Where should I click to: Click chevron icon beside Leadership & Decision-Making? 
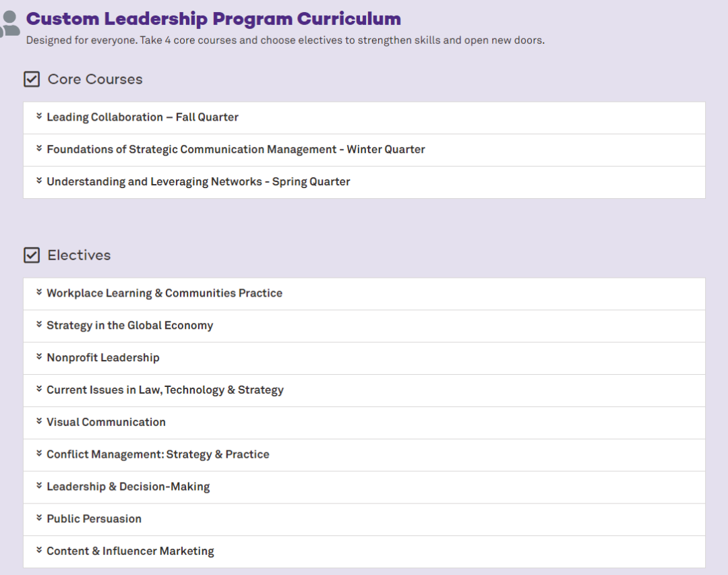point(39,486)
